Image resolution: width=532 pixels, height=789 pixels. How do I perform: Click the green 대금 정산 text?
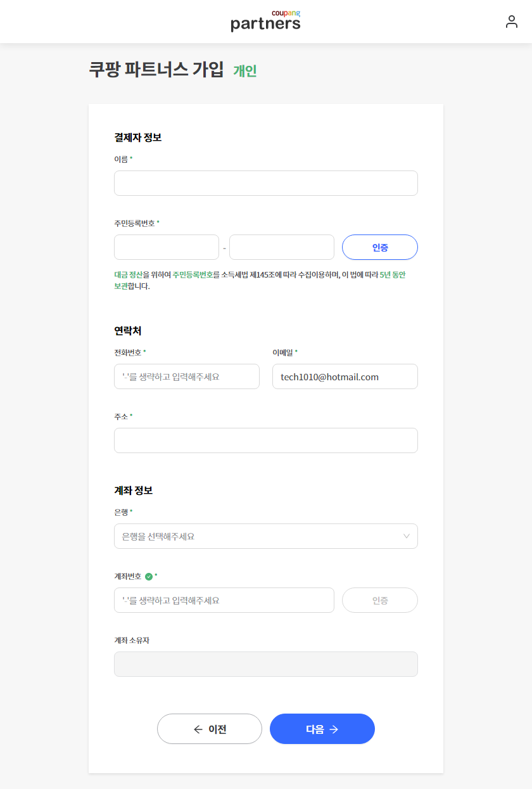(128, 275)
